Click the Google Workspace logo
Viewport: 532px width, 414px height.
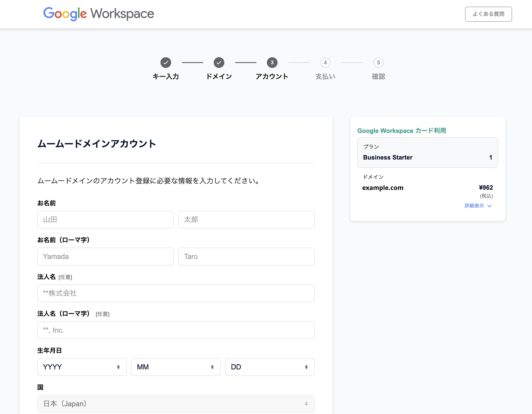98,14
